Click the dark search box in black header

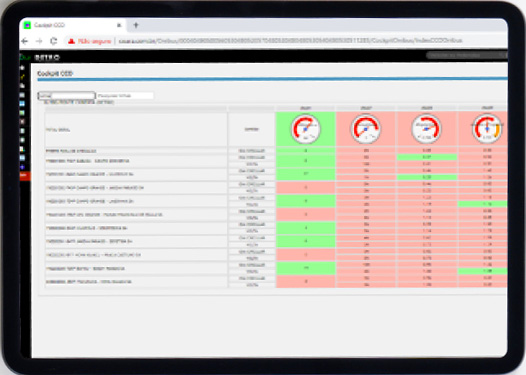click(x=467, y=55)
